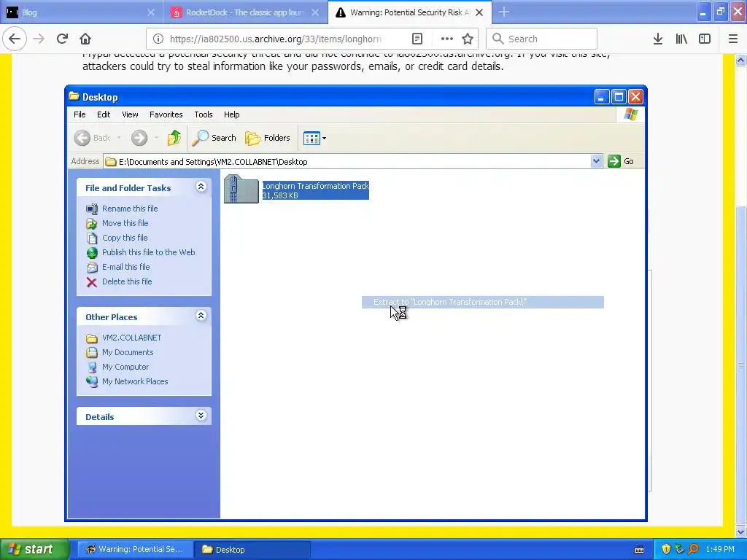Click the Windows Start button
The image size is (747, 560).
[x=34, y=550]
